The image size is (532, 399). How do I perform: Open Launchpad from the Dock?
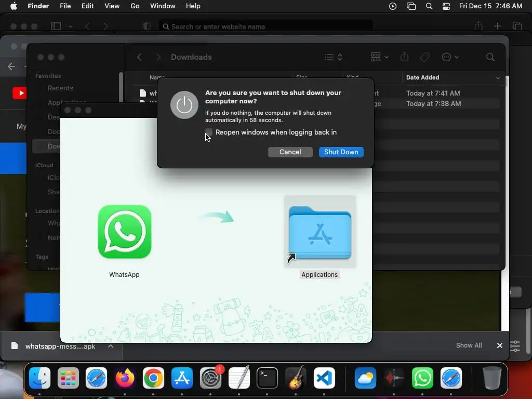tap(68, 378)
